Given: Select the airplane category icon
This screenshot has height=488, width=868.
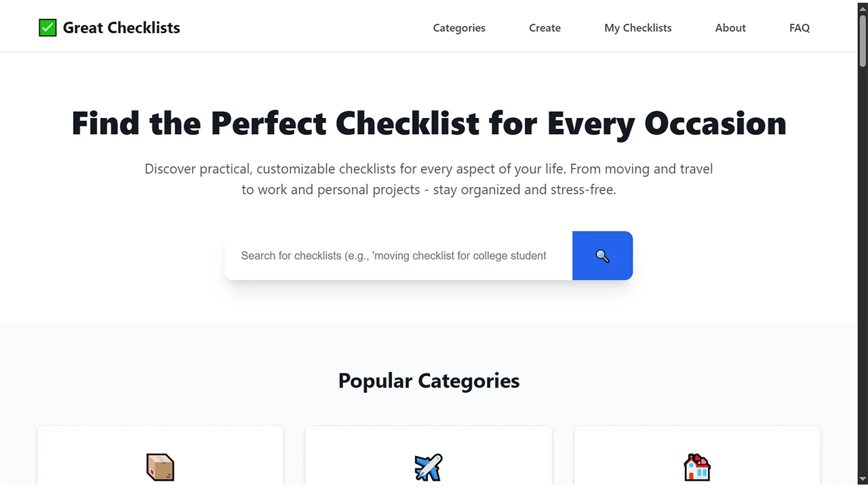Looking at the screenshot, I should click(429, 467).
